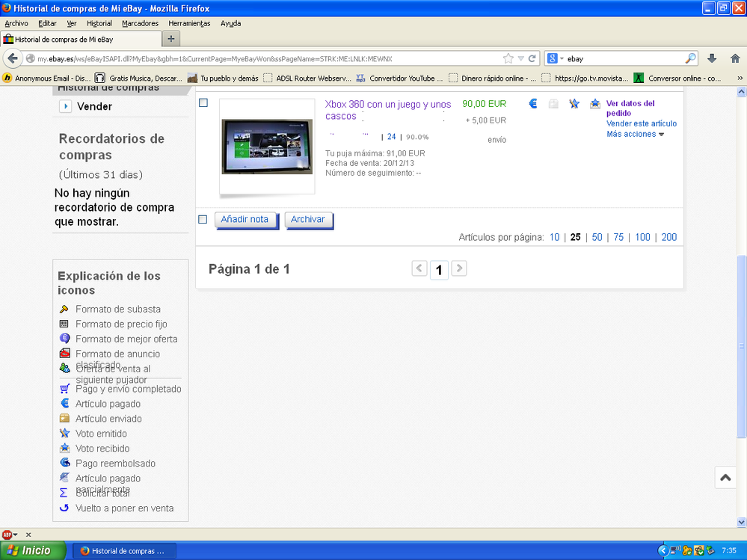Go to next page arrow
The height and width of the screenshot is (560, 747).
coord(459,268)
